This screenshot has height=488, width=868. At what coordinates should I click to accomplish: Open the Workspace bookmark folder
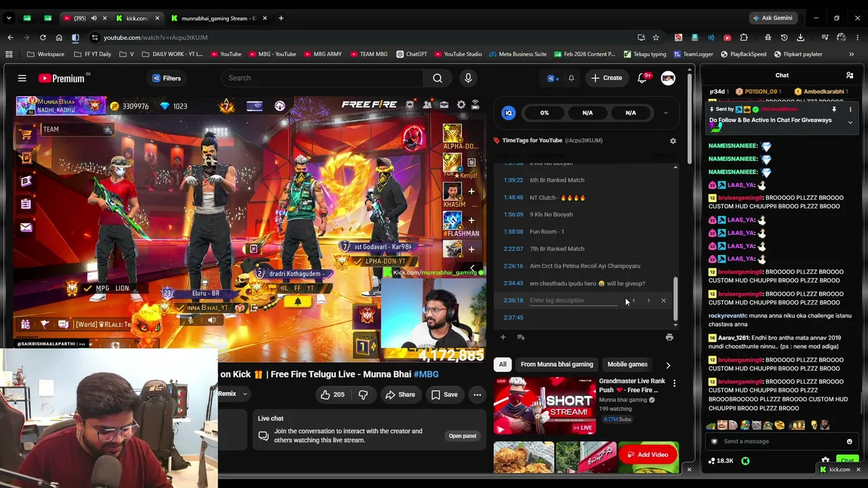46,54
